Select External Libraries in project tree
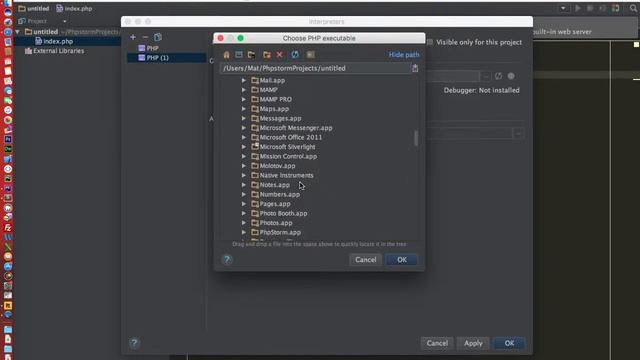The image size is (640, 360). tap(54, 51)
